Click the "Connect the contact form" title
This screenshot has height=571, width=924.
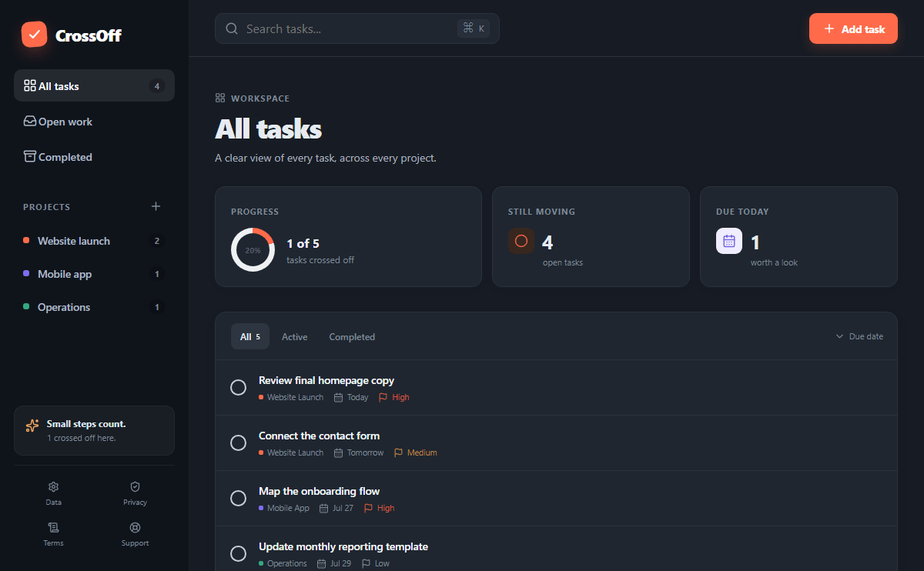(319, 436)
